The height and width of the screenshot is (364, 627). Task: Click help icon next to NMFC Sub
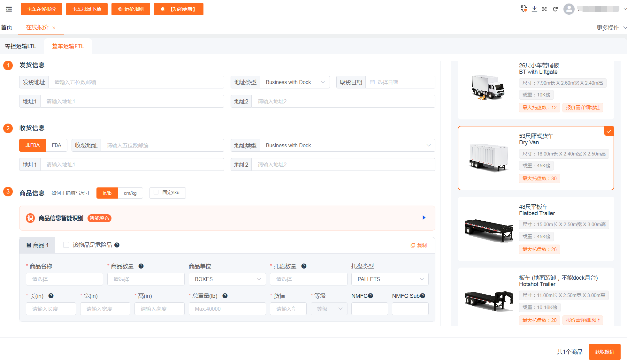pos(423,296)
